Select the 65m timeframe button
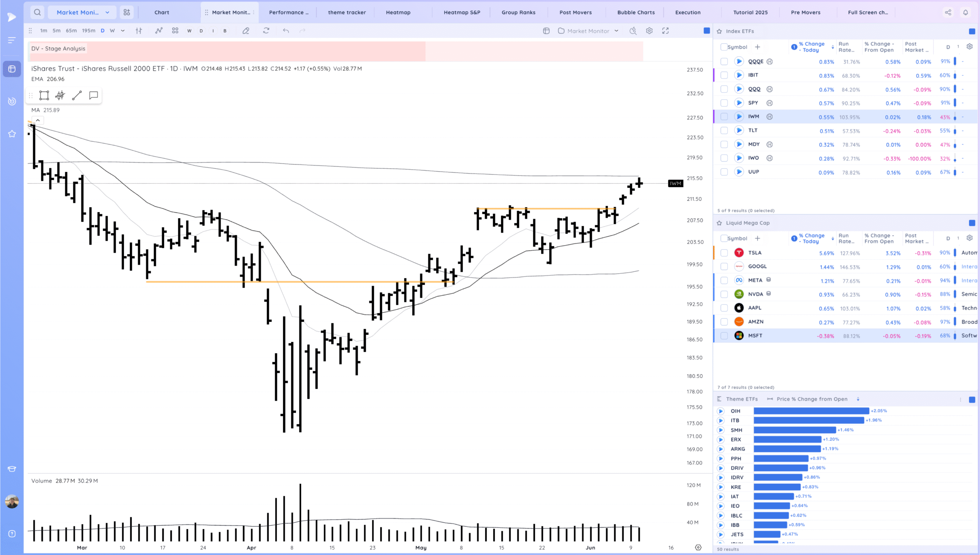This screenshot has width=980, height=555. point(71,31)
